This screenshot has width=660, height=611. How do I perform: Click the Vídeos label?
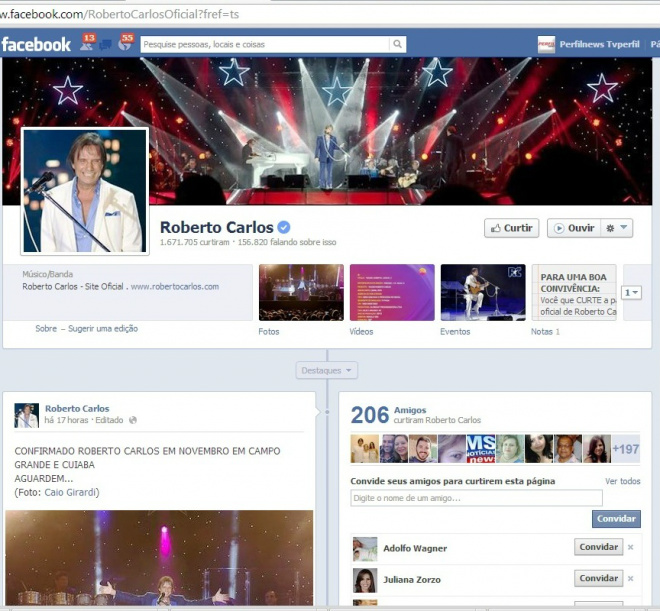pos(361,332)
